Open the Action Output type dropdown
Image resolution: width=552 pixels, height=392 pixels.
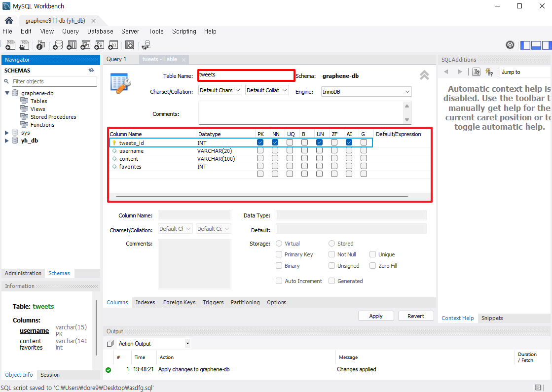[187, 344]
